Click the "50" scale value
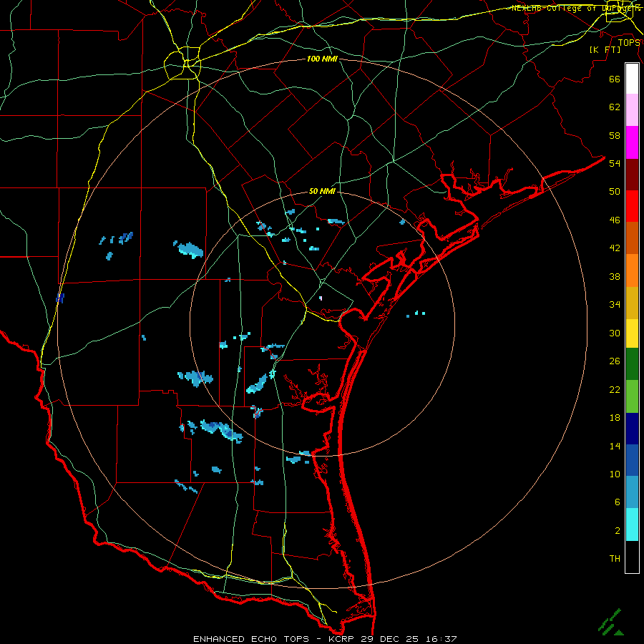The width and height of the screenshot is (644, 644). 615,191
